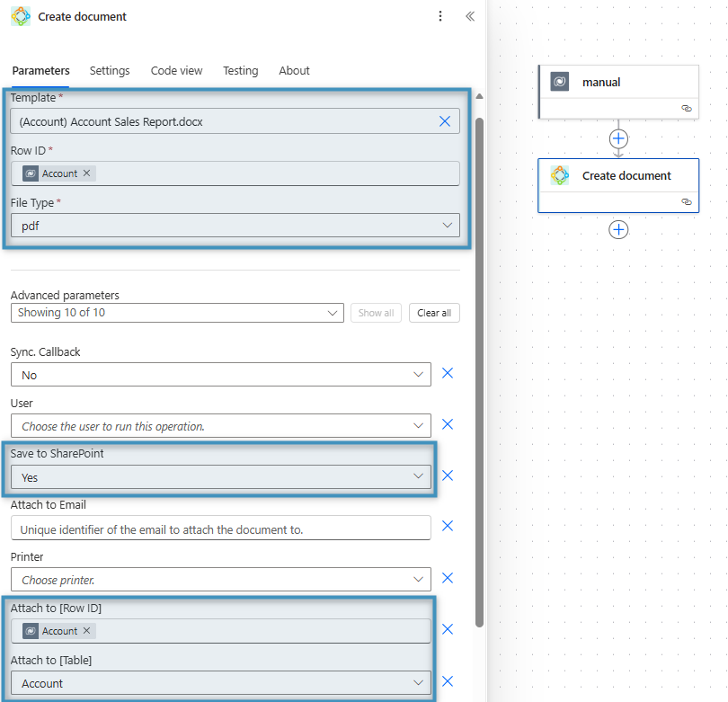This screenshot has width=728, height=702.
Task: Collapse the Create document panel
Action: pos(469,16)
